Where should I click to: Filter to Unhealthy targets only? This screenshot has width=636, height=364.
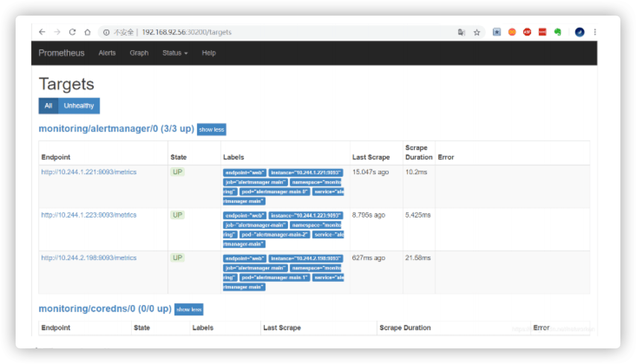[79, 106]
